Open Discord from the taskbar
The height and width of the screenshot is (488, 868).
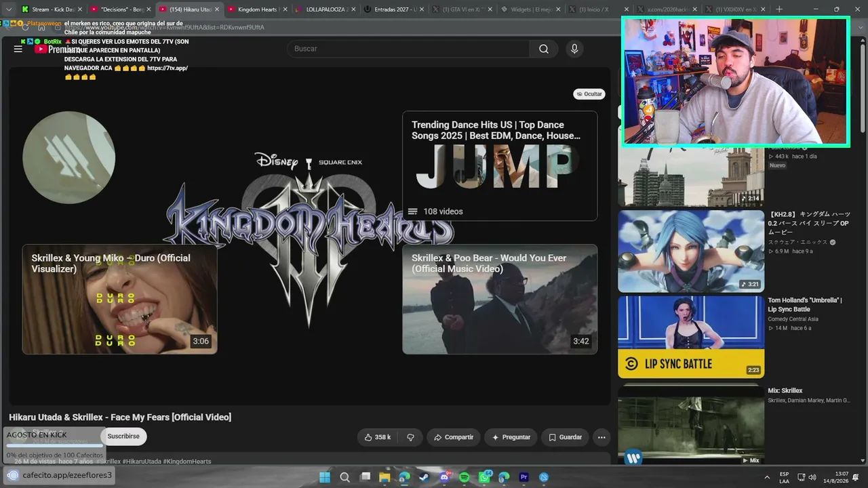click(444, 477)
